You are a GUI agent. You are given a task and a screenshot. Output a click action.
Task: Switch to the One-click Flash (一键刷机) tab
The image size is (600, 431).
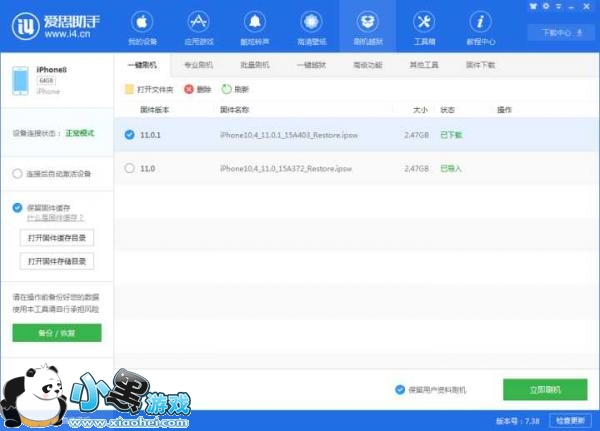pyautogui.click(x=142, y=65)
